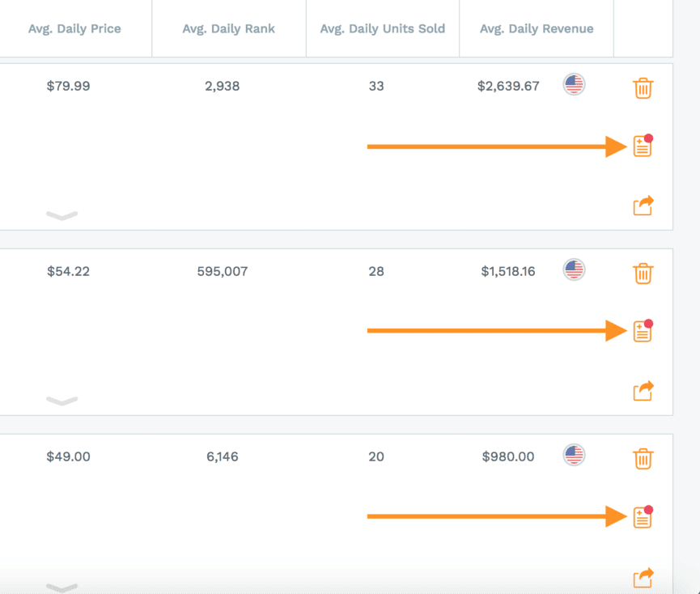
Task: Sort by Avg. Daily Units Sold column
Action: tap(382, 29)
